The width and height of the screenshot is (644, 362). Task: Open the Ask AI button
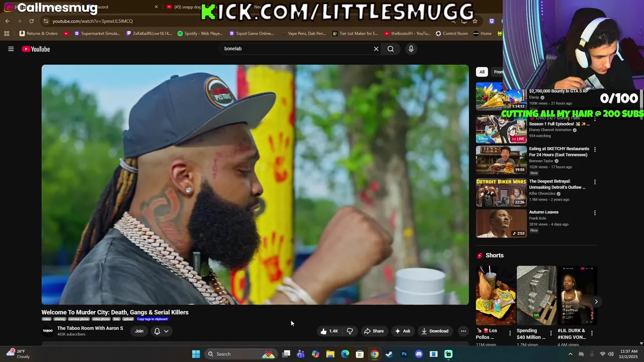[403, 331]
